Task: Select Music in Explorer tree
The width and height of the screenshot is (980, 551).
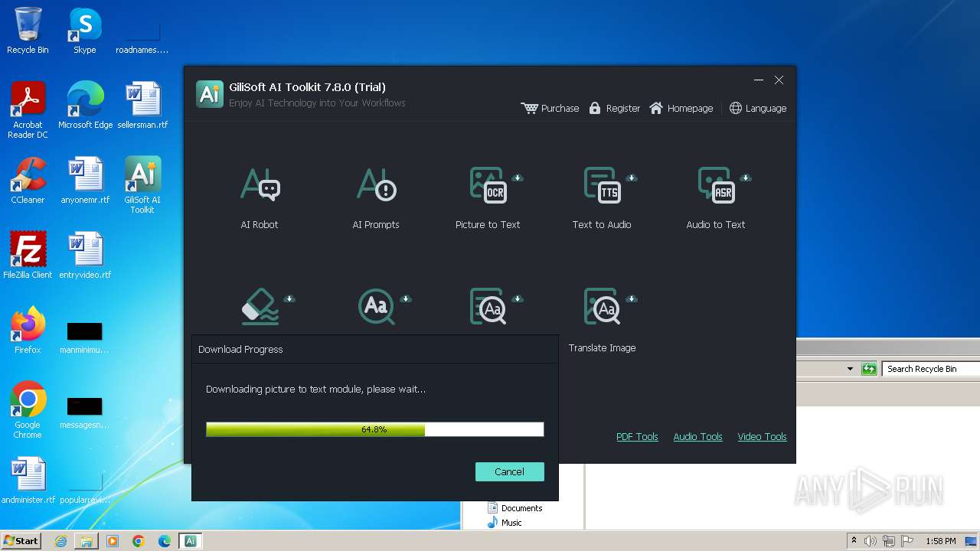Action: tap(505, 523)
